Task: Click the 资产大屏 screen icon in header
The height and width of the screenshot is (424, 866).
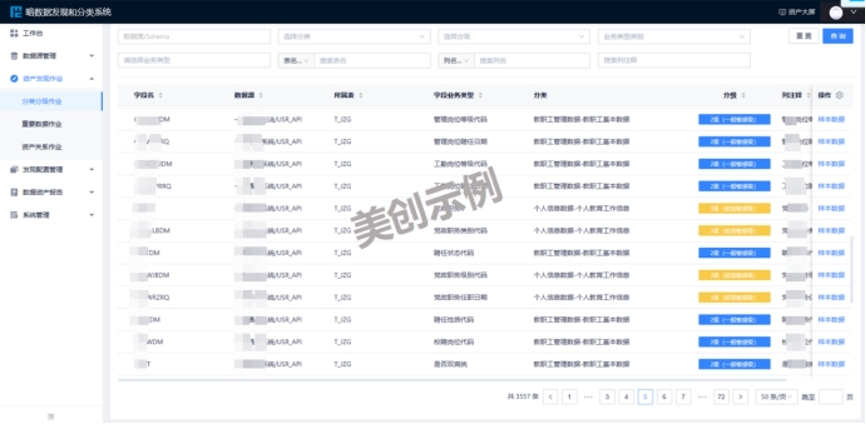Action: pos(781,12)
